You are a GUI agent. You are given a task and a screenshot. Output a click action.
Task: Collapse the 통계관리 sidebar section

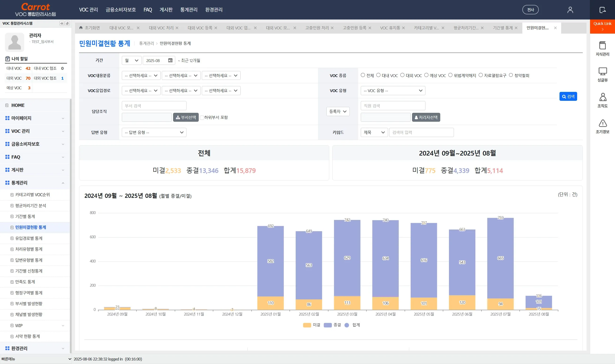click(35, 183)
